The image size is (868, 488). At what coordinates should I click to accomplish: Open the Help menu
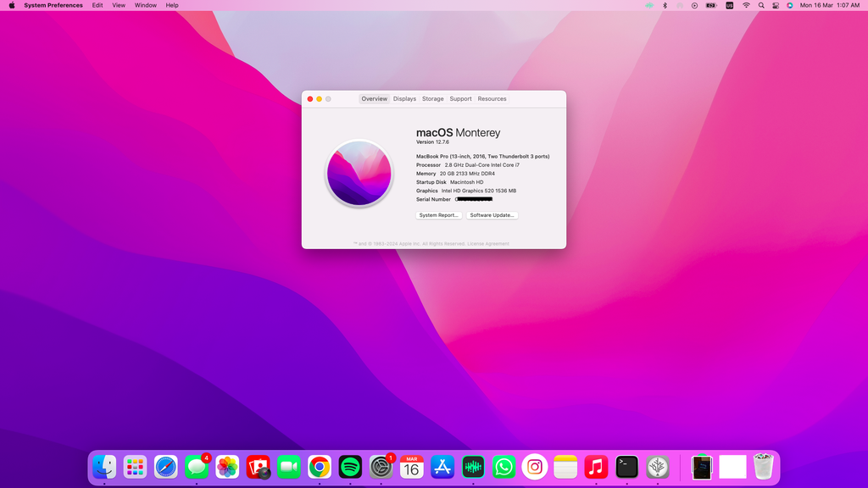click(x=172, y=5)
